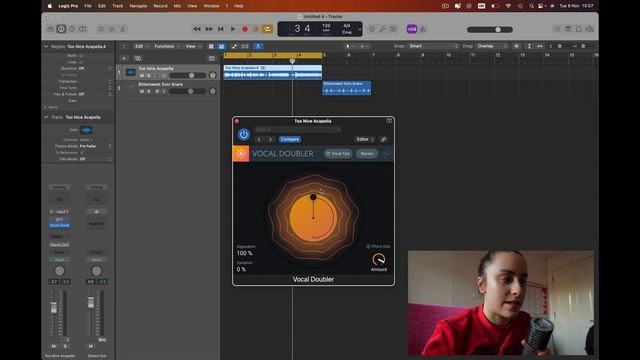Record-enable the Too Nice Acapella track
Image resolution: width=640 pixels, height=360 pixels.
157,76
